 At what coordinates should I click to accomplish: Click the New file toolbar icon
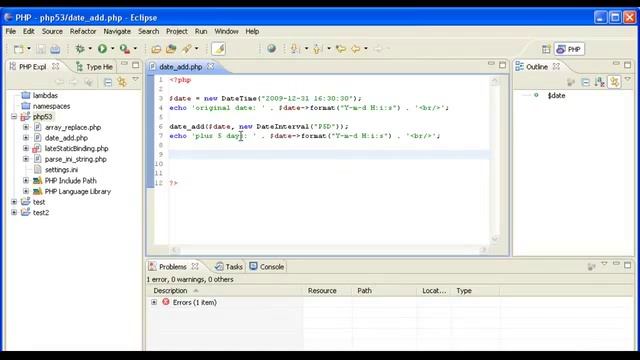tap(18, 49)
